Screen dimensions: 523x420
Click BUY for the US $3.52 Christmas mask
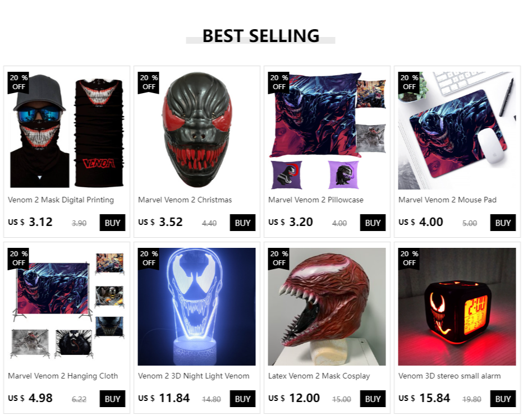242,223
